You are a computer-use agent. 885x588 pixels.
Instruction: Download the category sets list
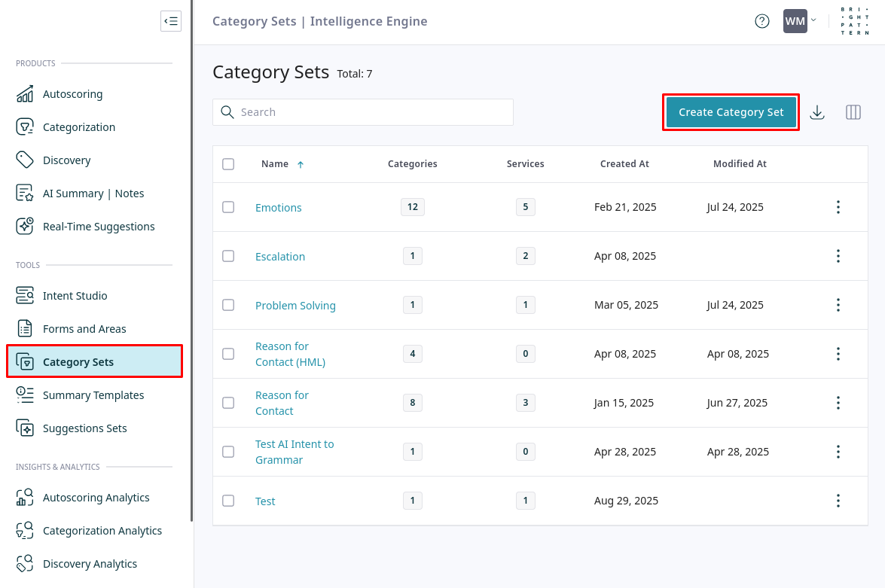pos(817,112)
